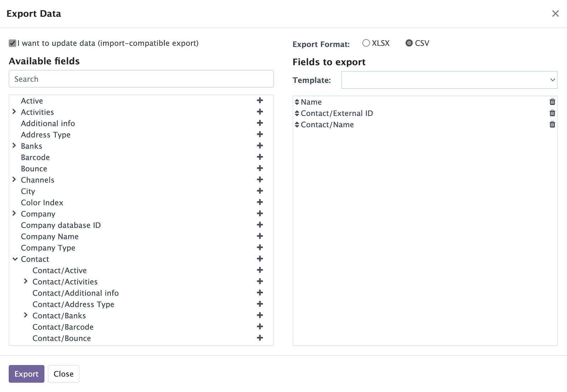Add Additional info field via plus icon
The image size is (567, 392).
(260, 123)
